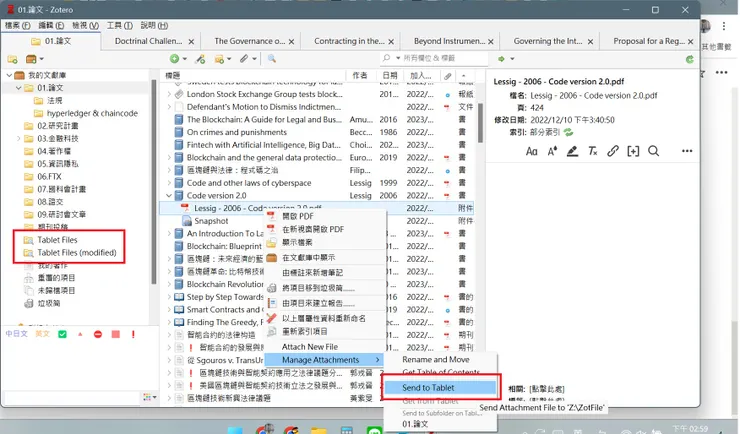740x434 pixels.
Task: Open the New Library dropdown button
Action: tap(34, 59)
